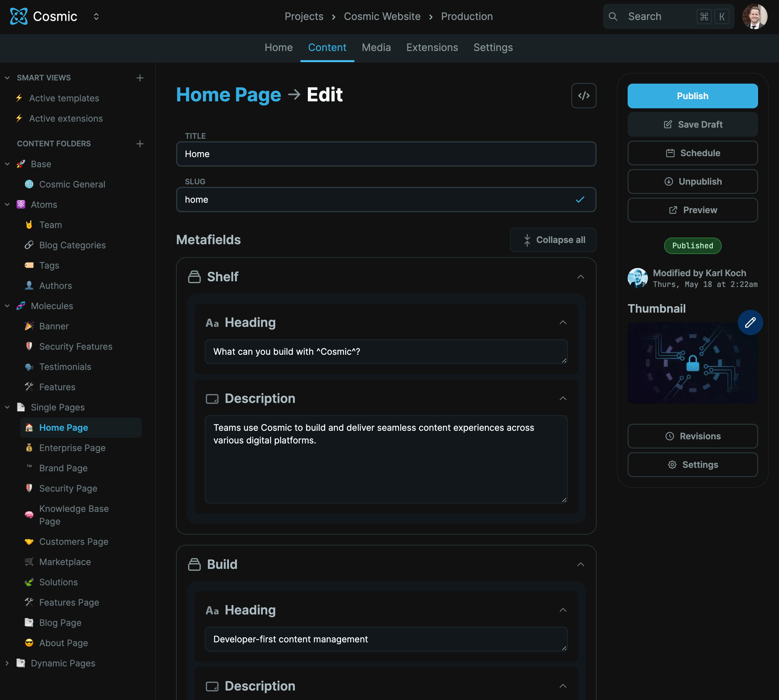Click Karl Koch's modifier avatar
This screenshot has width=779, height=700.
click(x=637, y=278)
